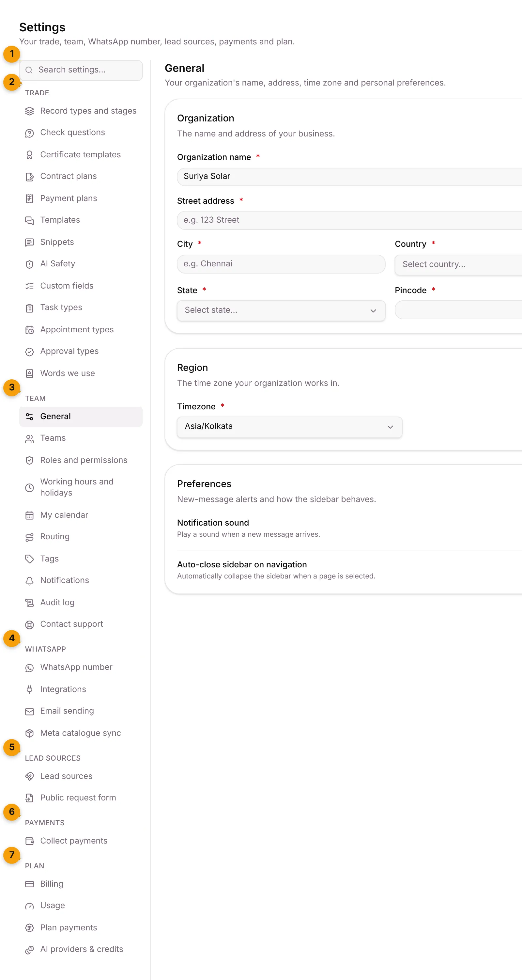
Task: Click the WhatsApp number icon
Action: (x=29, y=668)
